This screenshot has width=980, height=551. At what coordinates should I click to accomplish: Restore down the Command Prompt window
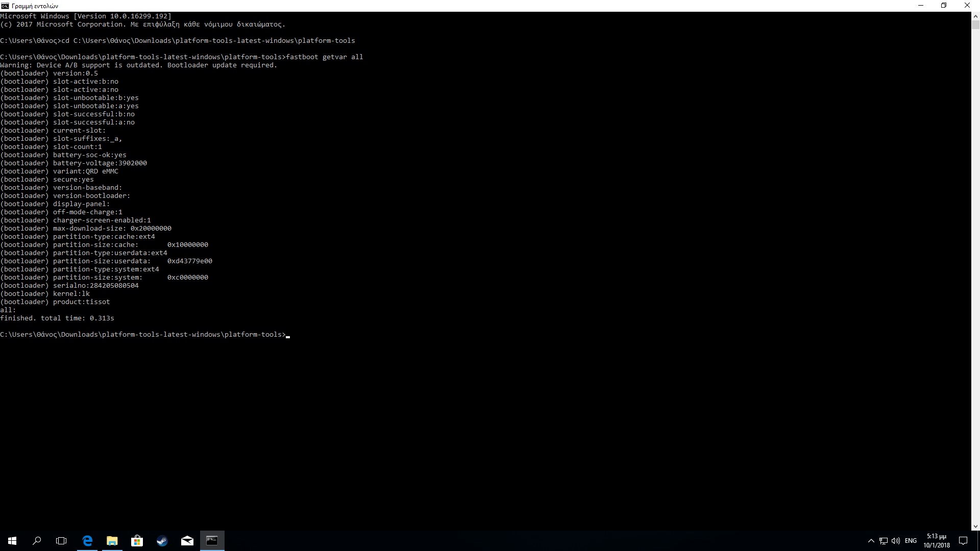click(944, 6)
